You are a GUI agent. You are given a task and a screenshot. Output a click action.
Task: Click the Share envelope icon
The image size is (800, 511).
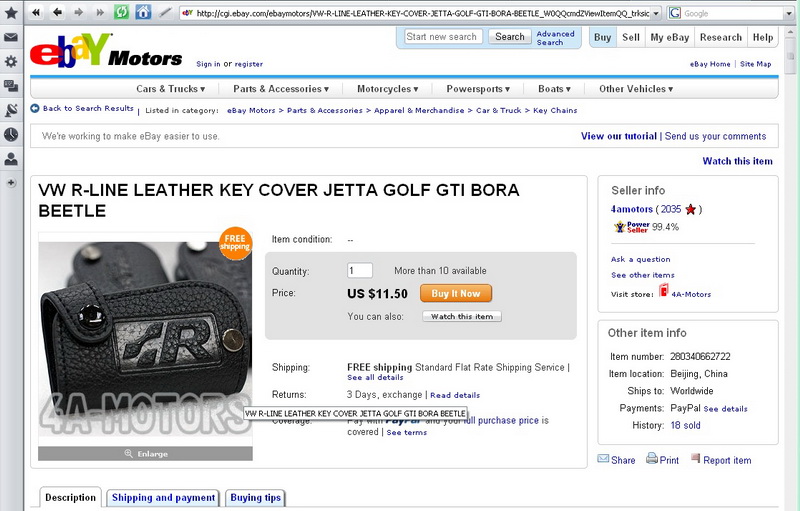(603, 459)
